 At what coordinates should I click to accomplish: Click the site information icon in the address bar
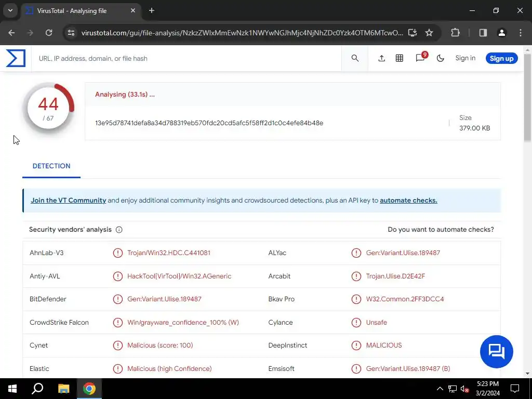point(71,33)
